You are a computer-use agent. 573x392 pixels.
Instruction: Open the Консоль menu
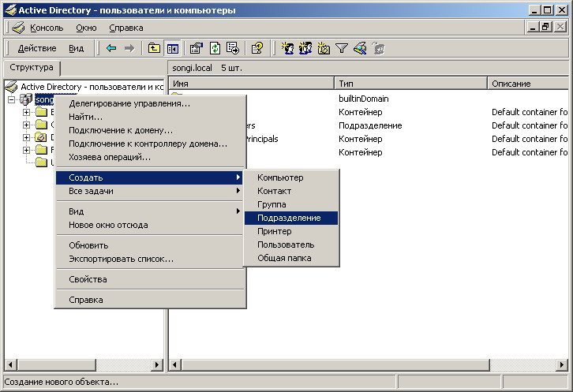pos(47,28)
